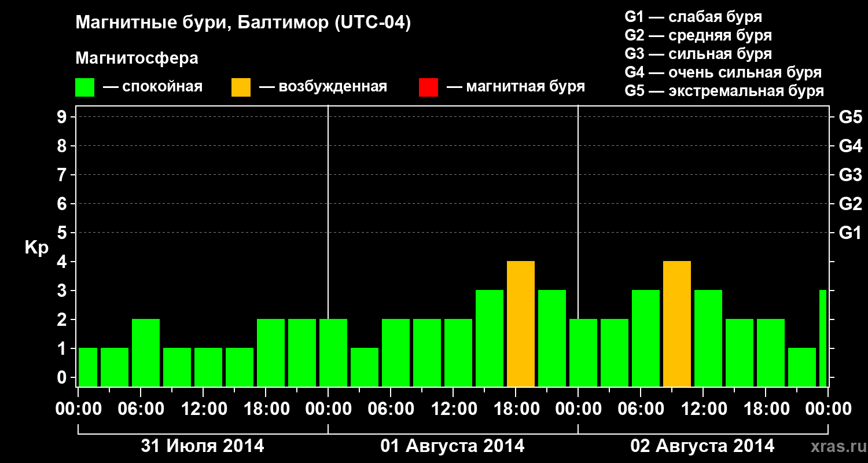
Task: Click the red magnetic storm legend swatch
Action: [428, 87]
